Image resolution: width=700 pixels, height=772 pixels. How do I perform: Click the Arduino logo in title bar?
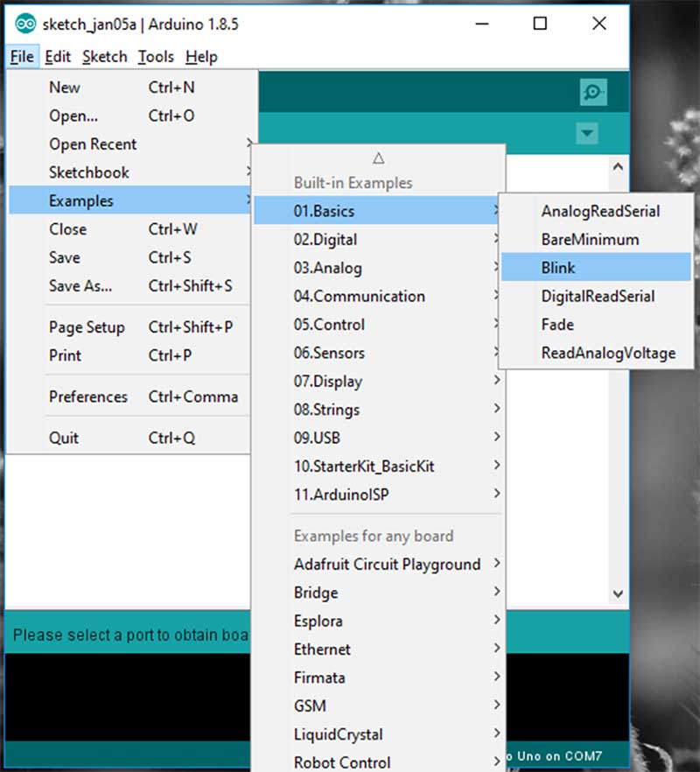point(24,24)
